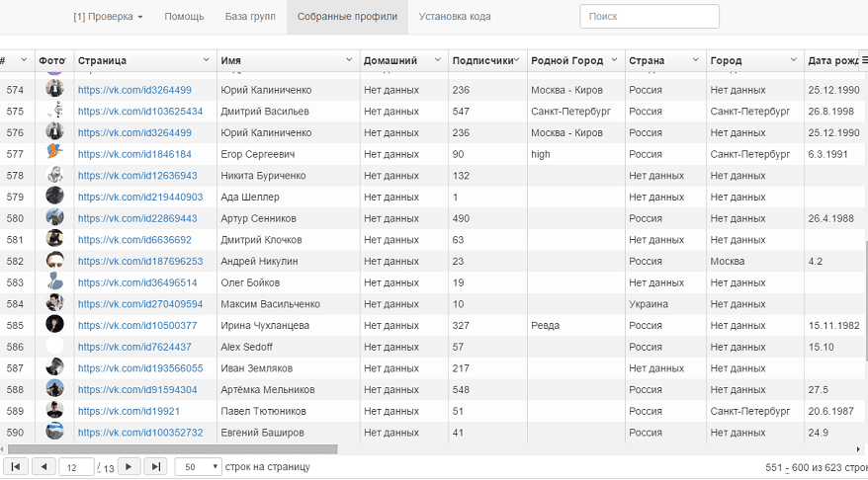Click the page number input box
The width and height of the screenshot is (868, 480).
(76, 466)
